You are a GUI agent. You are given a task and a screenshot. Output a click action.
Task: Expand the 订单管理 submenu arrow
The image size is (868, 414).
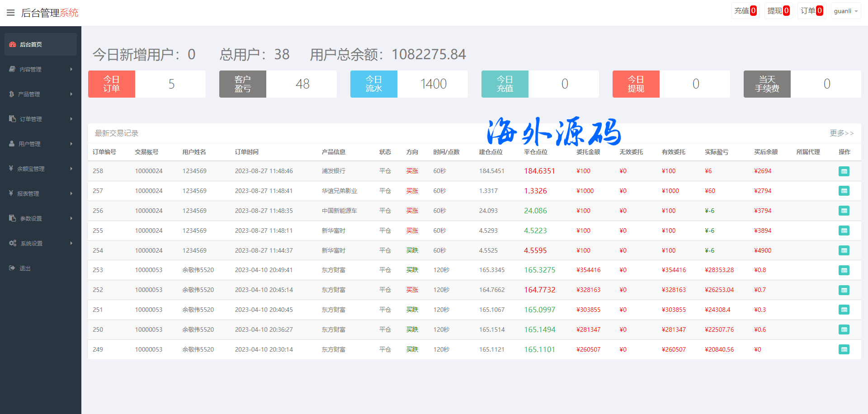(71, 119)
